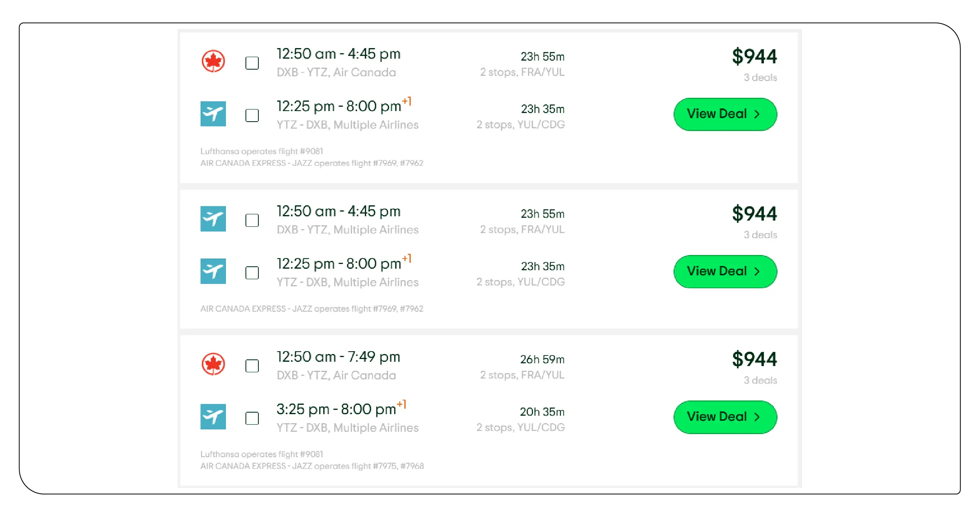Click plane icon for first result's 12:25 pm return

coord(213,114)
